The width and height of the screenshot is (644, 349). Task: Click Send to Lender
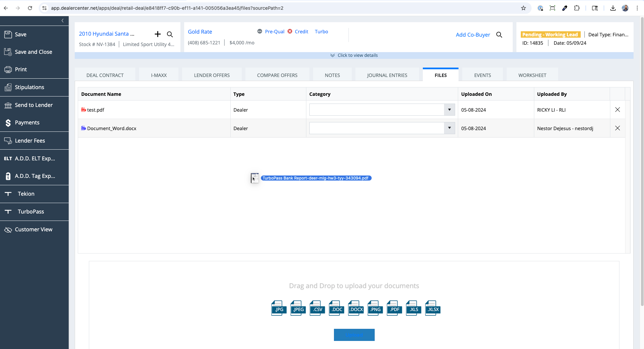(34, 105)
